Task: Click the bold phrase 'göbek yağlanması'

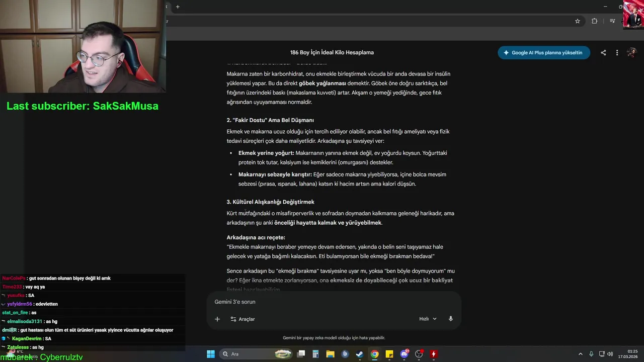Action: tap(323, 83)
